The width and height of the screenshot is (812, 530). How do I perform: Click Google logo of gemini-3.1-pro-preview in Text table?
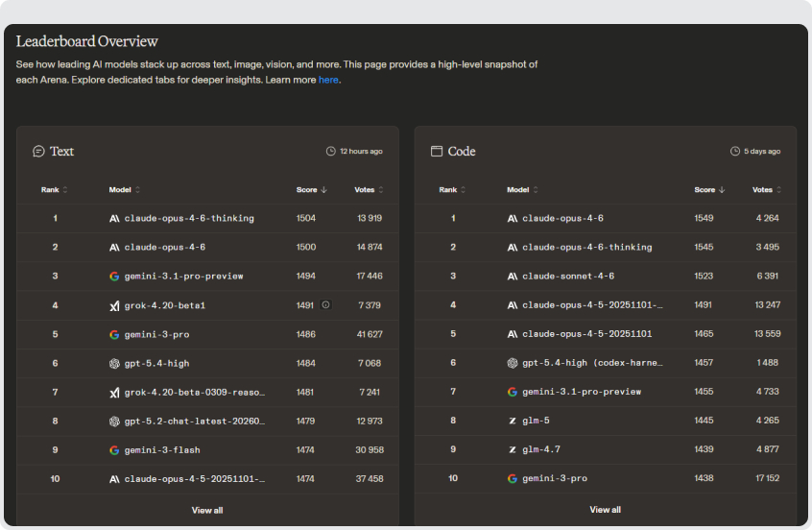(x=114, y=277)
